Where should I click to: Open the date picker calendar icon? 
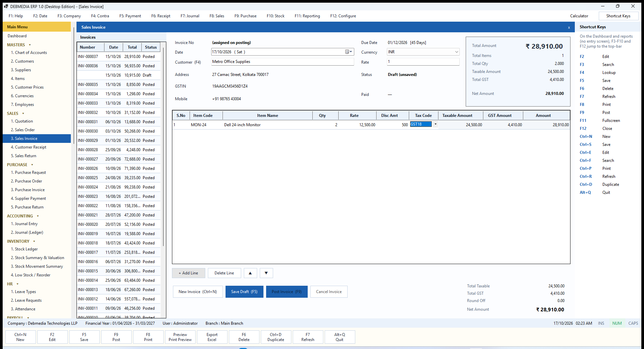point(348,52)
